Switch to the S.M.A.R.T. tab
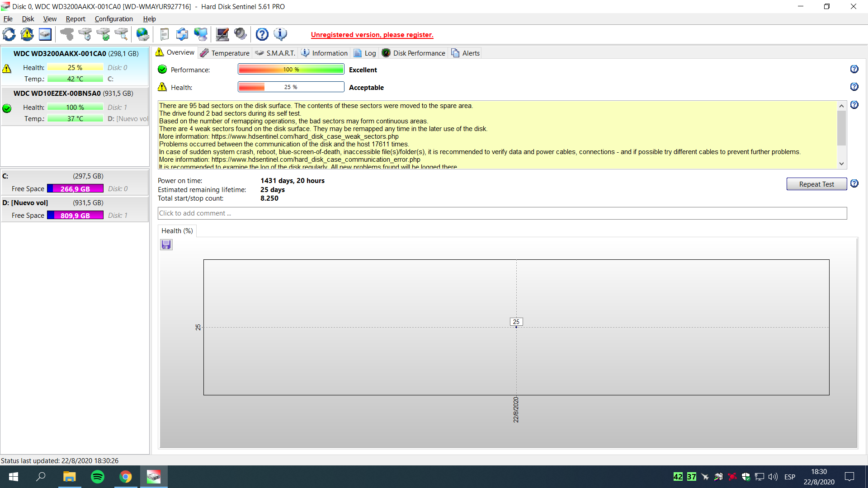The height and width of the screenshot is (488, 868). pos(275,53)
